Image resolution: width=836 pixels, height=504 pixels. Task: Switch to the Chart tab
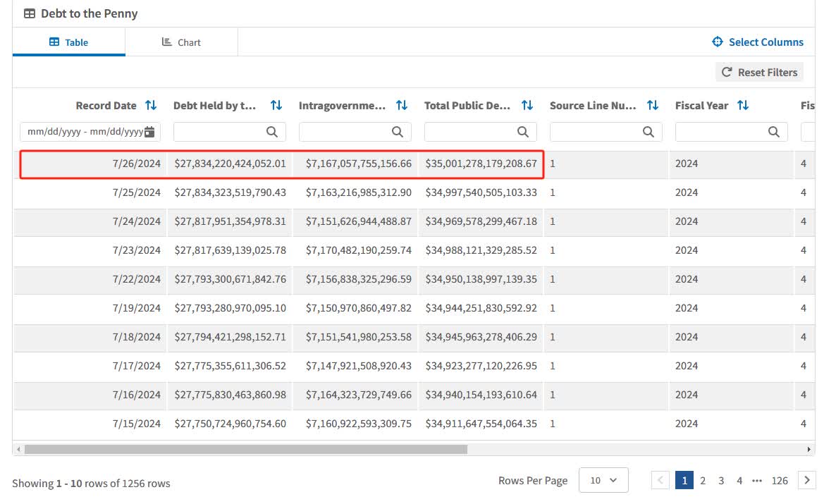(x=181, y=42)
